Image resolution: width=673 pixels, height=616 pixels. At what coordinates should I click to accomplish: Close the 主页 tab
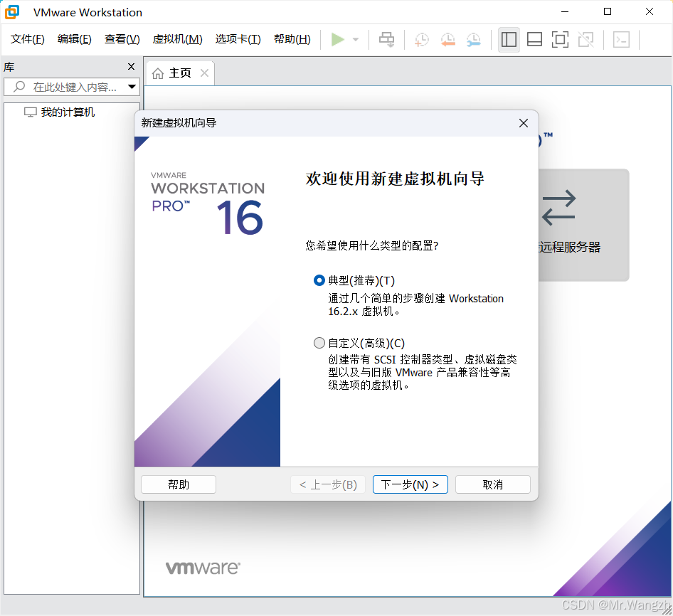[205, 73]
